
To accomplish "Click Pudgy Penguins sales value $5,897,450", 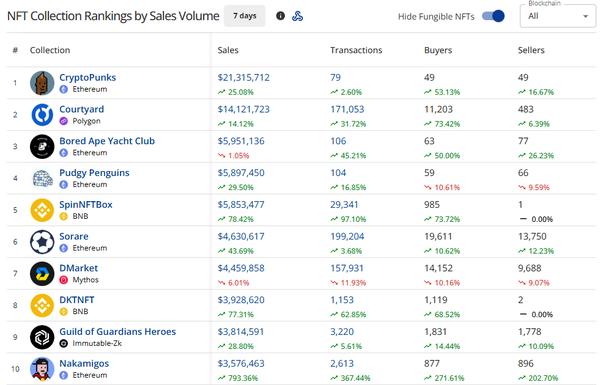I will [x=241, y=173].
